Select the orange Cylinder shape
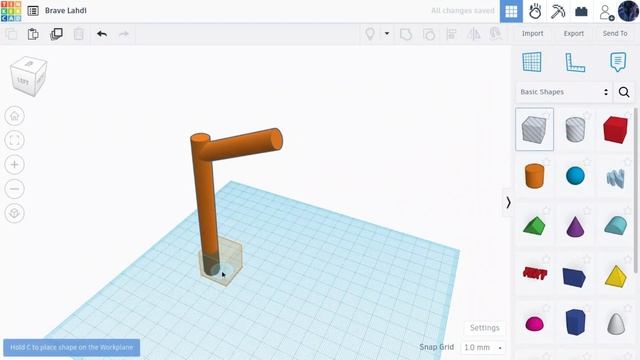The image size is (640, 360). coord(534,176)
